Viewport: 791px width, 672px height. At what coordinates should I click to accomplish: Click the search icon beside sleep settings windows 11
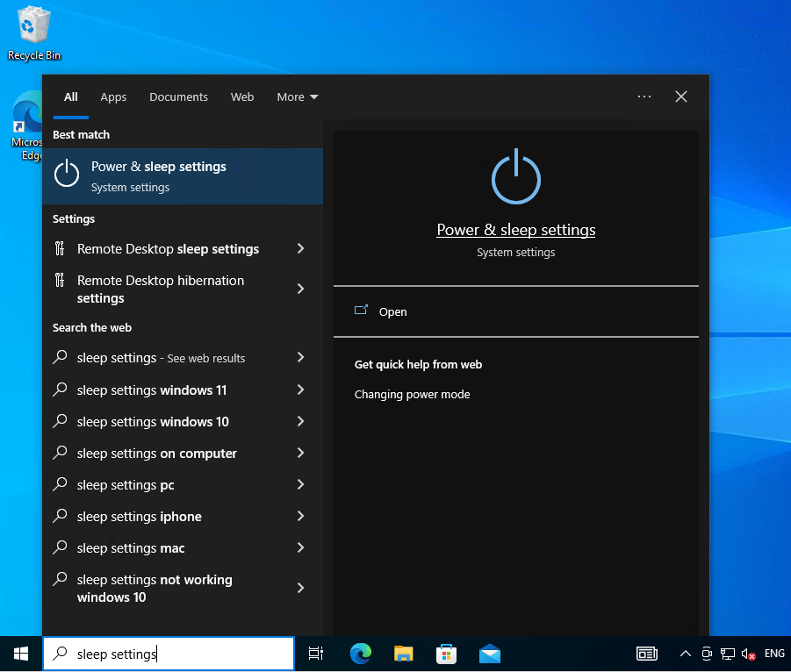click(x=60, y=390)
